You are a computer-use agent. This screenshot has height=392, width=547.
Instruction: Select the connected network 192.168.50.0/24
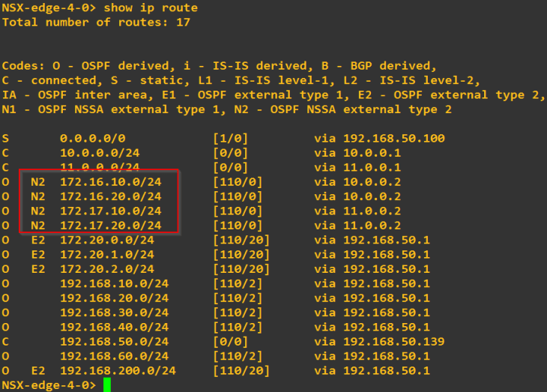[114, 342]
